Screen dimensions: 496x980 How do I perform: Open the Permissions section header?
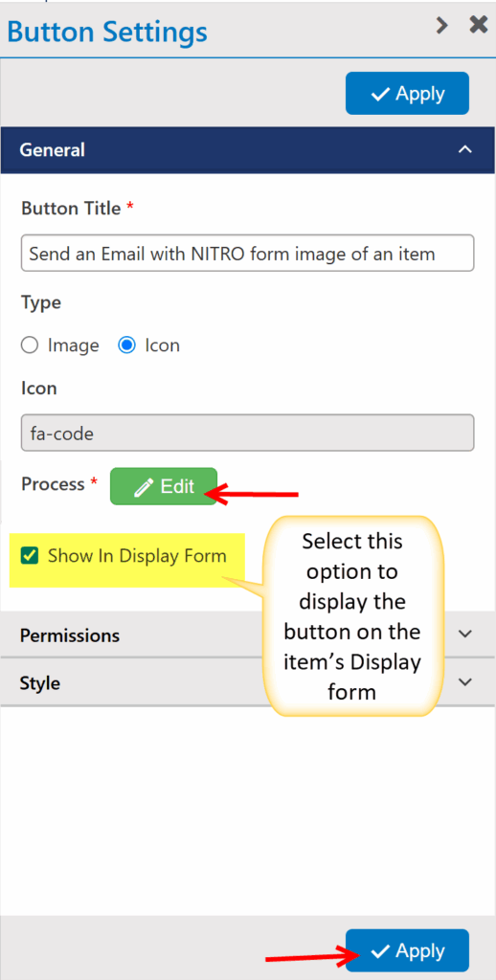click(248, 635)
